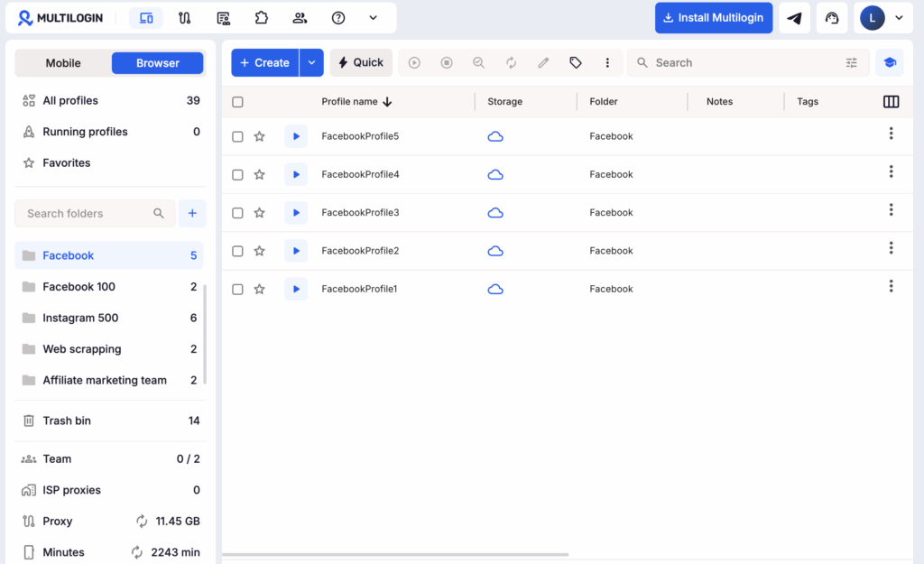
Task: Open FacebookProfile5 row options menu
Action: pyautogui.click(x=891, y=134)
